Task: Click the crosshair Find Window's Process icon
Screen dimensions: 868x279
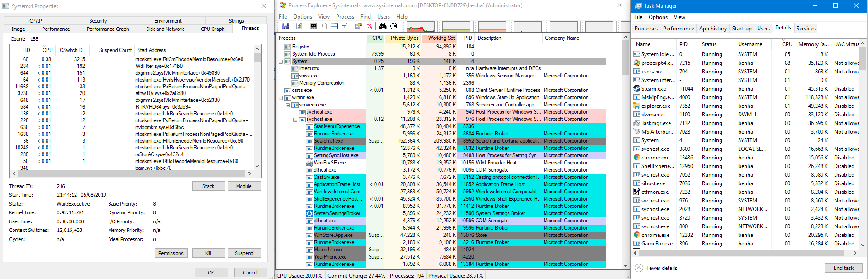Action: click(x=394, y=26)
